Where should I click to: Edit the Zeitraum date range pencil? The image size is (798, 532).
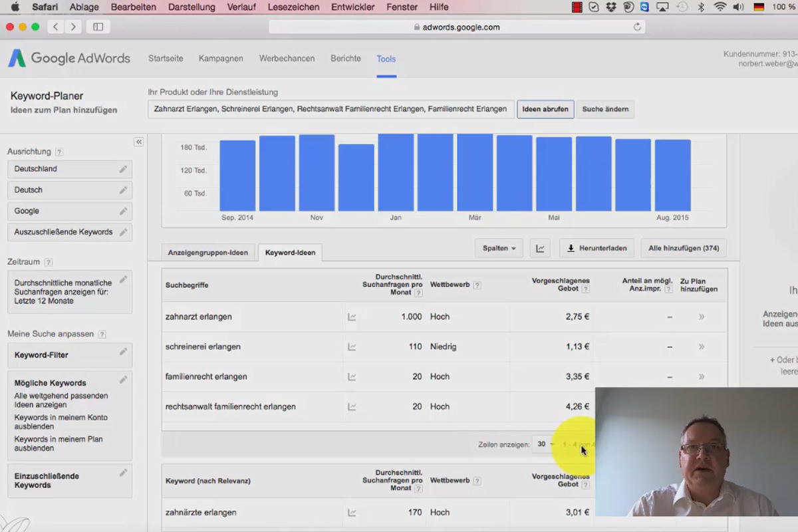(123, 280)
